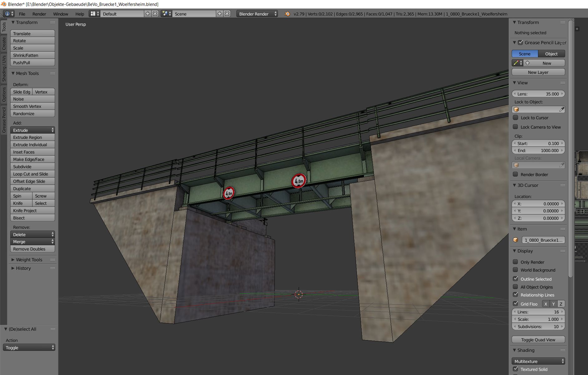Delete the current scene with X icon
The width and height of the screenshot is (588, 375).
click(227, 14)
